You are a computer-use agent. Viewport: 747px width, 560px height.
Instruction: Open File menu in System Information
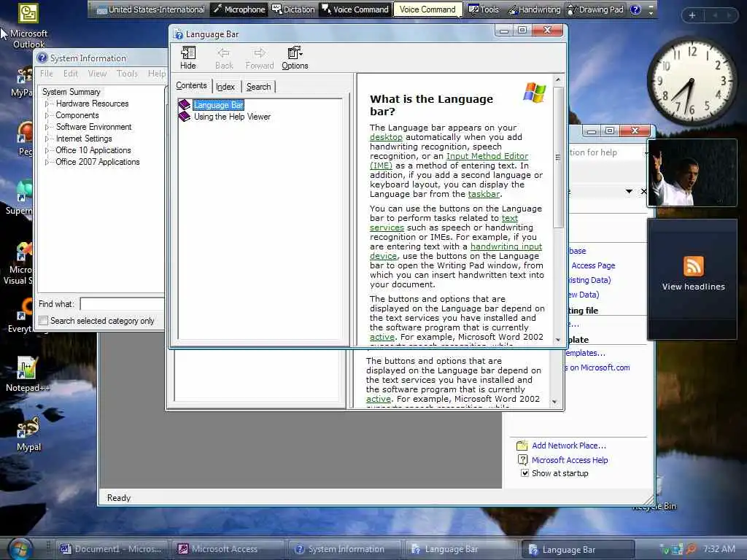46,74
